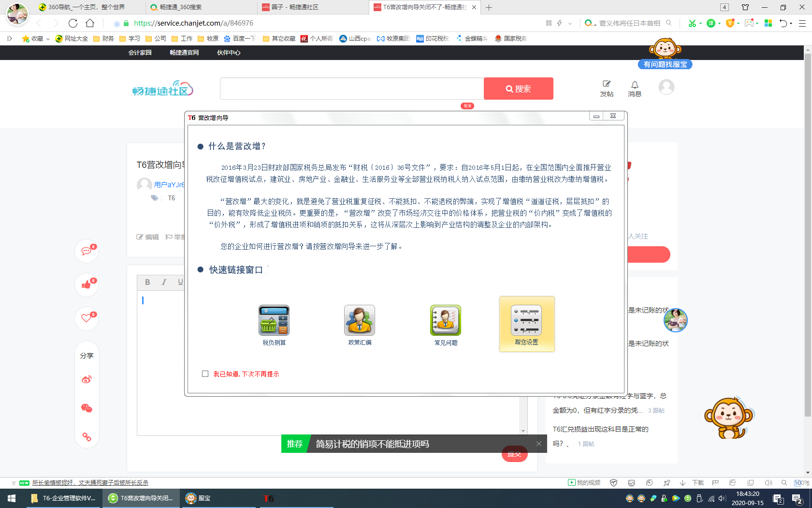Open 伙伴中心 in top nav
Screen dimensions: 812x508
click(x=229, y=53)
